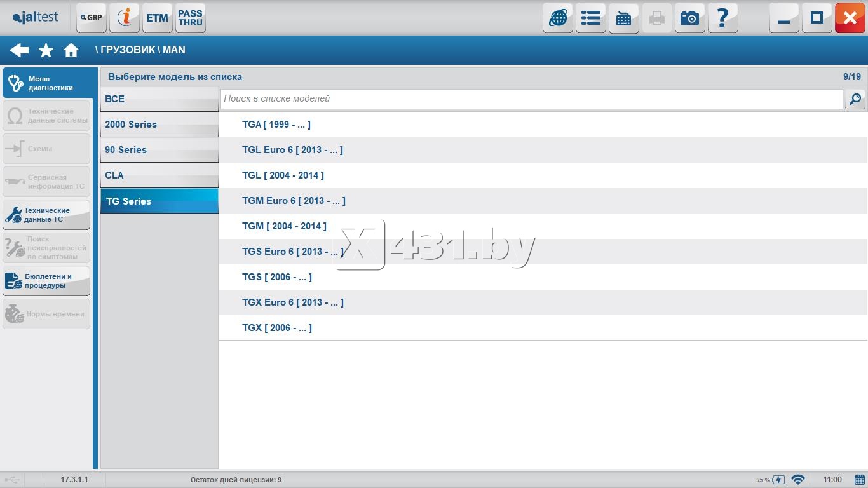Take a screenshot with camera icon

tap(689, 18)
